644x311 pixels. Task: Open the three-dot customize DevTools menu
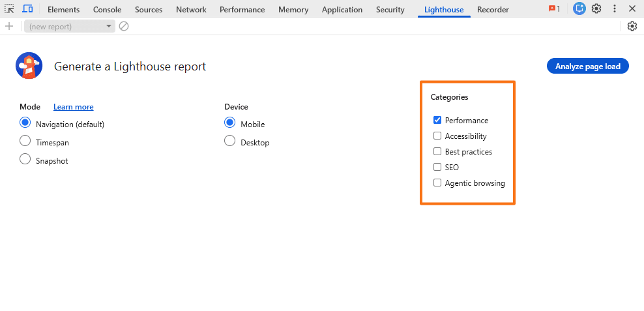pos(615,8)
